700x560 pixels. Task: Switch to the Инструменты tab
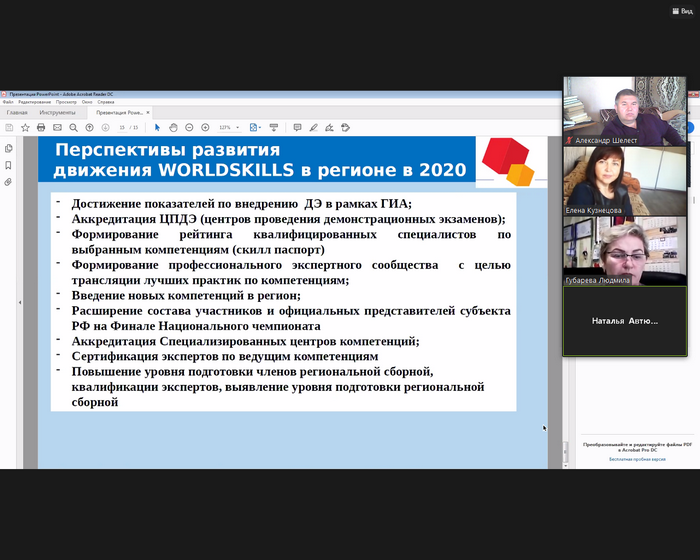click(57, 113)
